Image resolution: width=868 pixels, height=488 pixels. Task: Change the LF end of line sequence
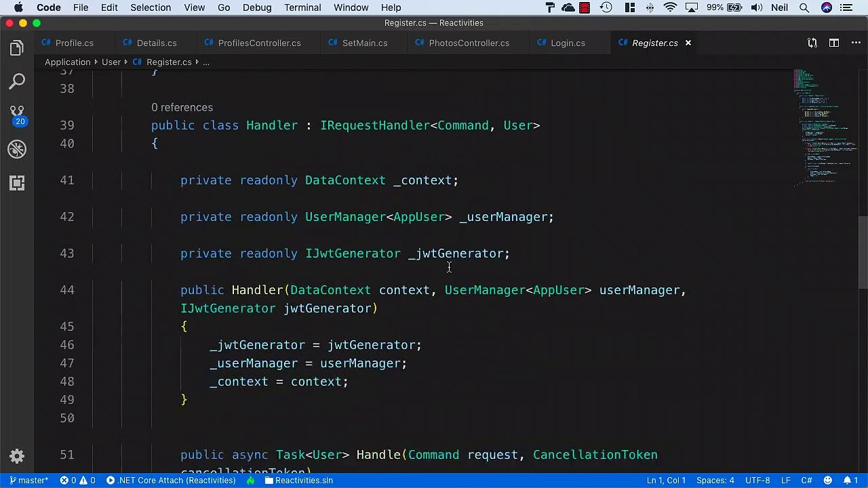(785, 481)
